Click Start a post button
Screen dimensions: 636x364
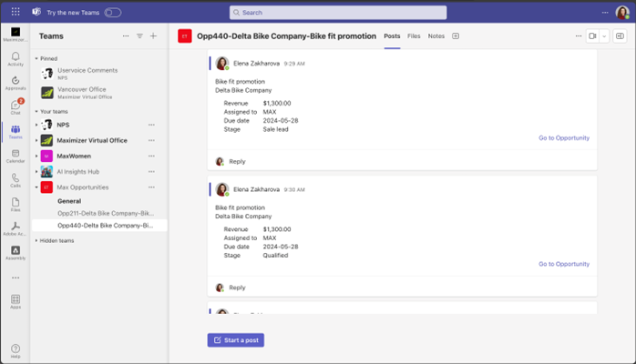click(236, 340)
